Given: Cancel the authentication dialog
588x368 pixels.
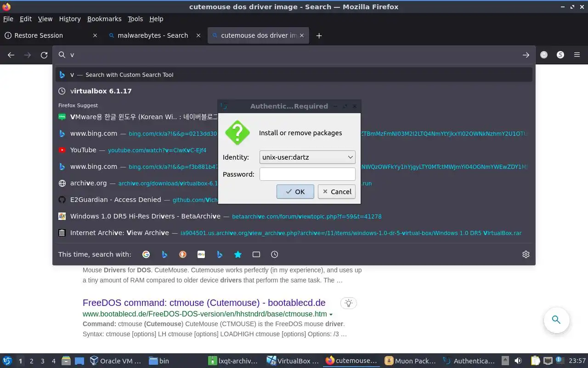Looking at the screenshot, I should [x=337, y=191].
